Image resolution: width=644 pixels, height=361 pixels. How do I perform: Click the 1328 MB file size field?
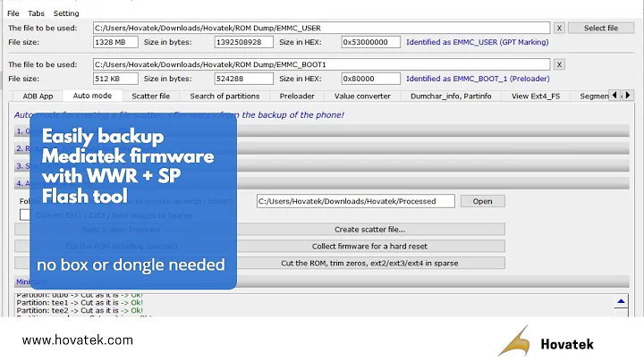click(115, 42)
